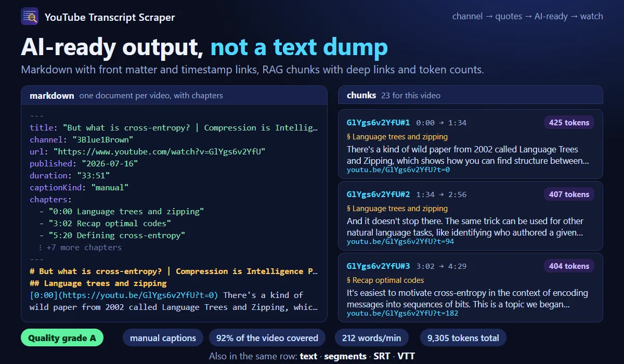Click the '3:02 Recap optimal codes' chapter entry

tap(105, 224)
